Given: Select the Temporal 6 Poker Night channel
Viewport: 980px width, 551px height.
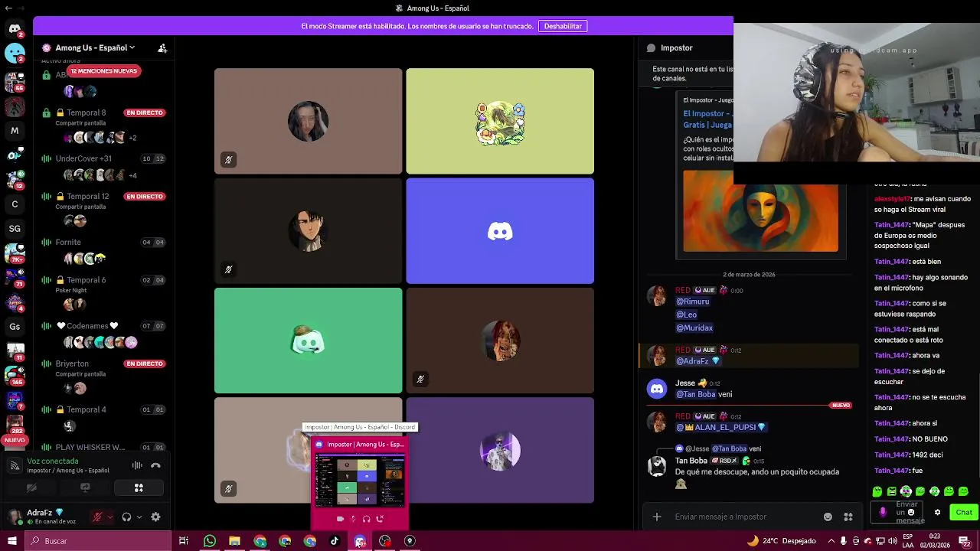Looking at the screenshot, I should pos(80,280).
